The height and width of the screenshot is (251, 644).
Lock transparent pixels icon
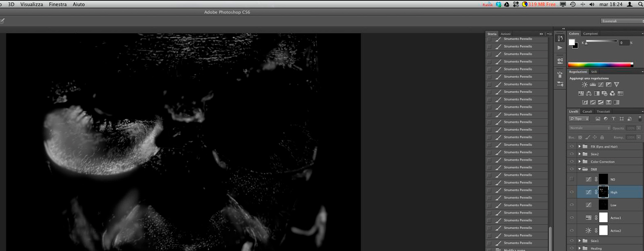tap(580, 137)
